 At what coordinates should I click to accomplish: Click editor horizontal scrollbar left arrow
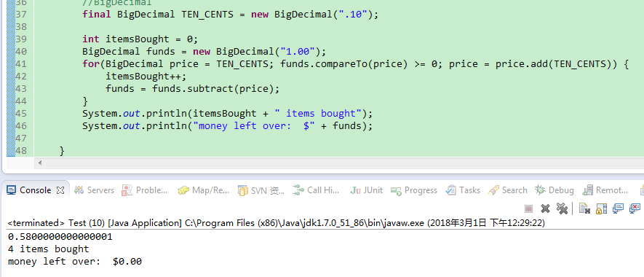40,163
